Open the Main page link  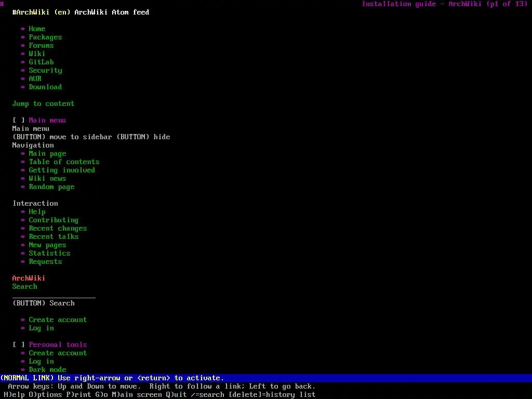click(47, 154)
